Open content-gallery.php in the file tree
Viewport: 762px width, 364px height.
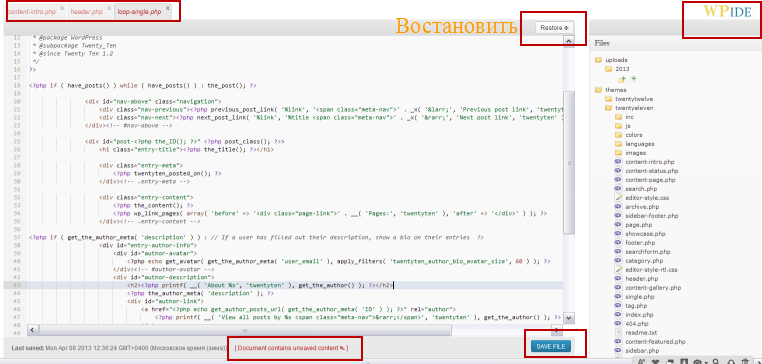coord(653,288)
